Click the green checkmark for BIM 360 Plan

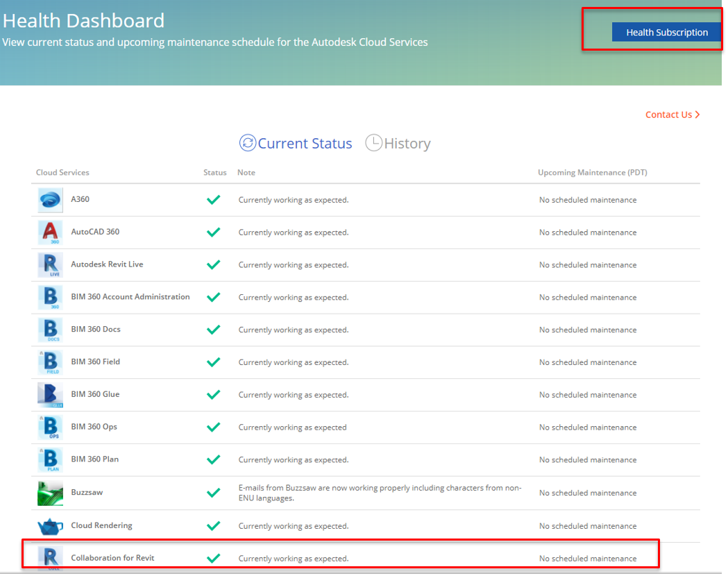tap(214, 459)
